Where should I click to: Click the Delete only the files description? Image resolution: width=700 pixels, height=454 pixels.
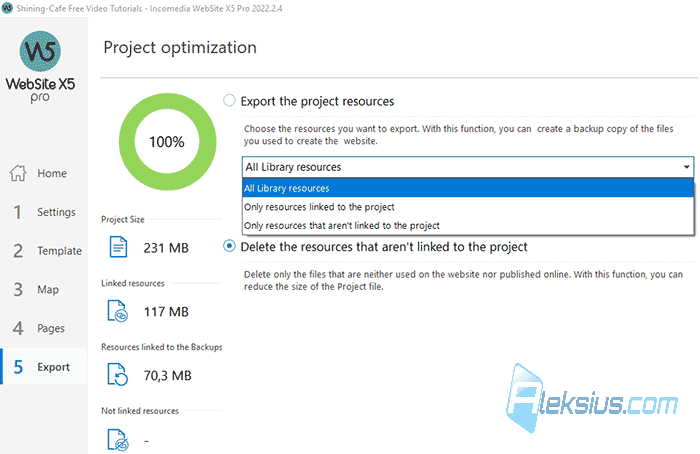pyautogui.click(x=463, y=280)
